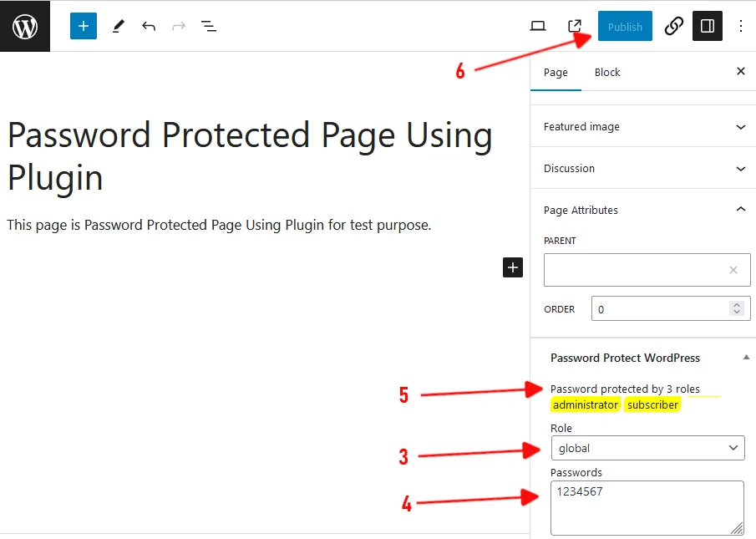The height and width of the screenshot is (539, 756).
Task: Click the blue Publish button
Action: point(625,26)
